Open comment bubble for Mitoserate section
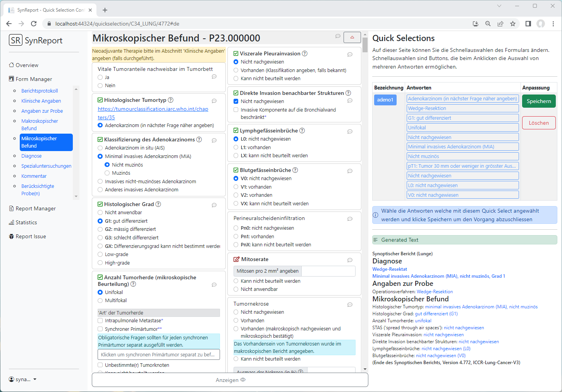 point(350,260)
